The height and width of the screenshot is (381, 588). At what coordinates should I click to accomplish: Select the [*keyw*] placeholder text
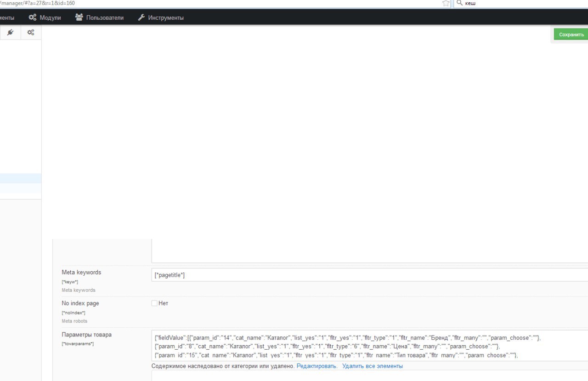pos(70,282)
